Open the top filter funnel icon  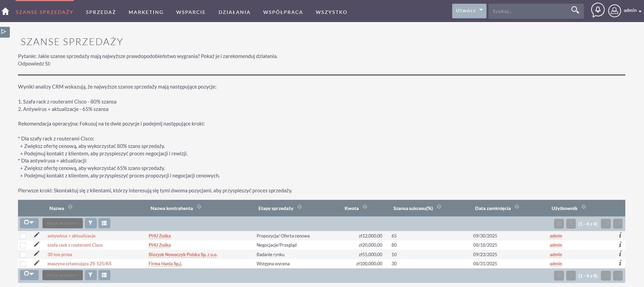(x=91, y=223)
